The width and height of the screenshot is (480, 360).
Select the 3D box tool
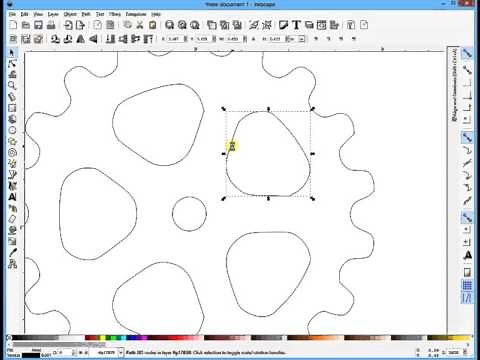[x=12, y=119]
